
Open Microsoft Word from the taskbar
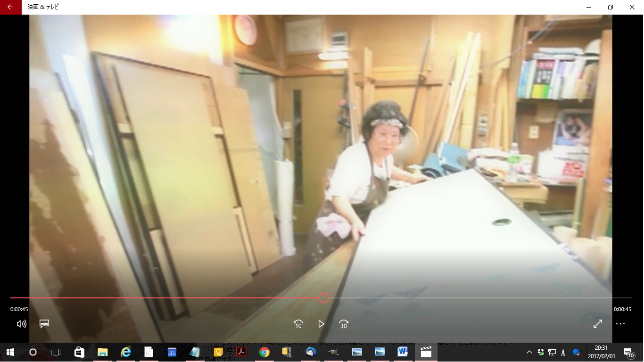402,352
